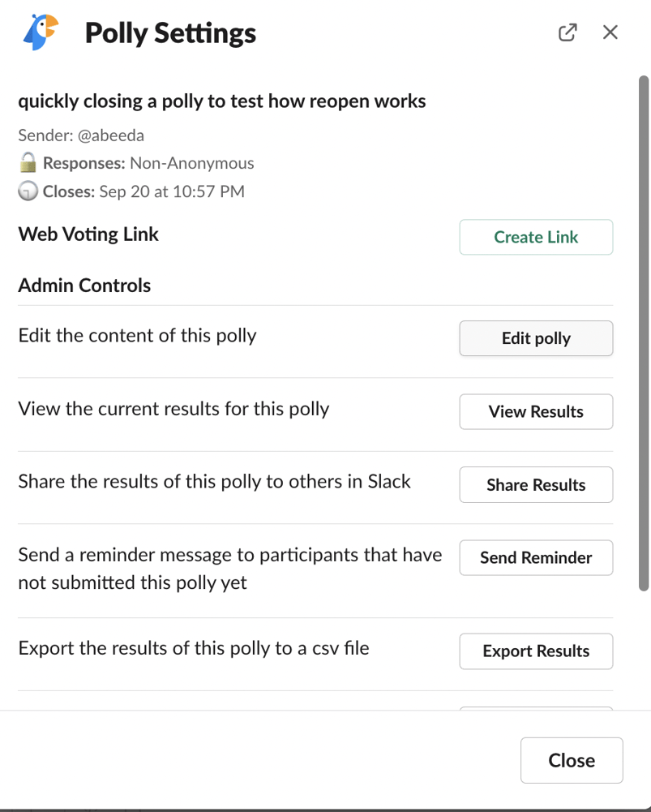Viewport: 651px width, 812px height.
Task: View the current polly results
Action: 536,411
